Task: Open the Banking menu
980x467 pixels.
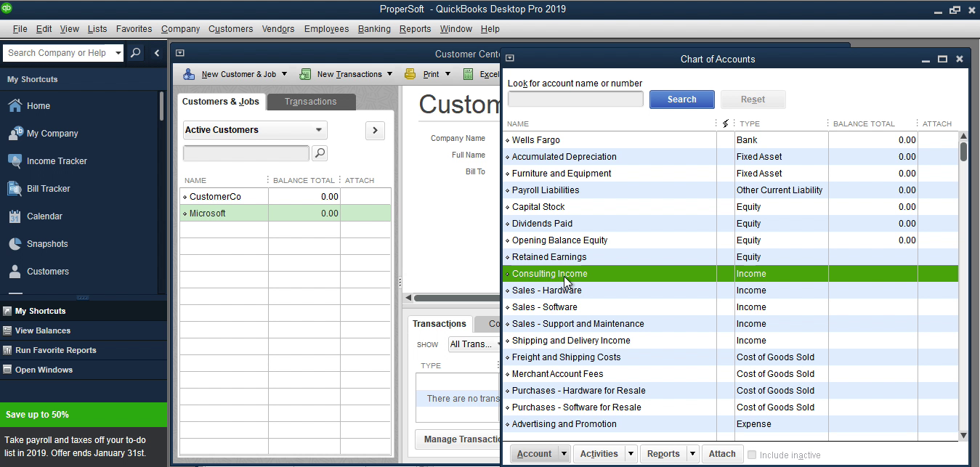Action: click(374, 29)
